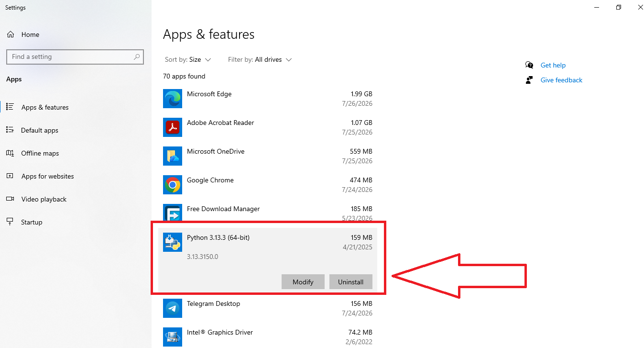644x348 pixels.
Task: Click the 4/21/2025 install date
Action: 358,247
